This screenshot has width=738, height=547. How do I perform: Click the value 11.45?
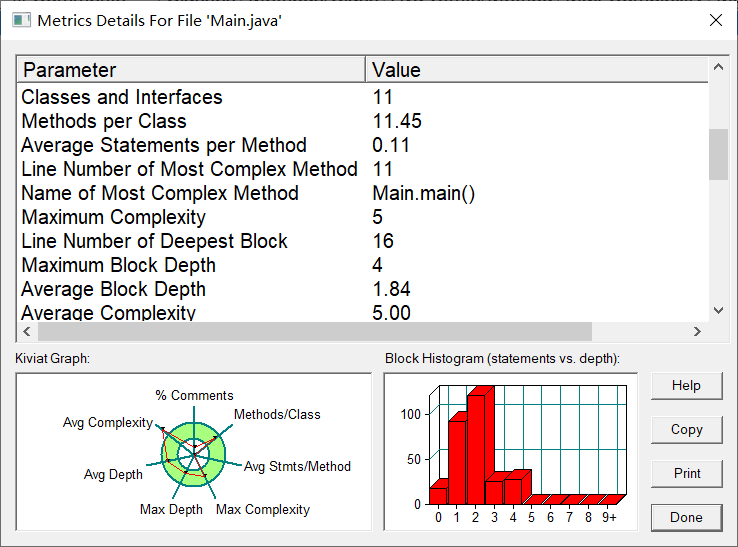point(397,121)
